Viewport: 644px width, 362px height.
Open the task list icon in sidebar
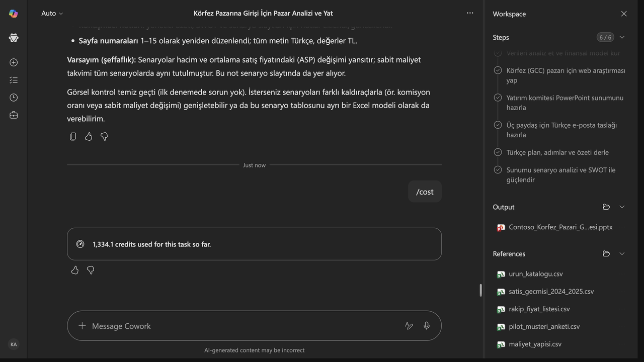tap(14, 80)
